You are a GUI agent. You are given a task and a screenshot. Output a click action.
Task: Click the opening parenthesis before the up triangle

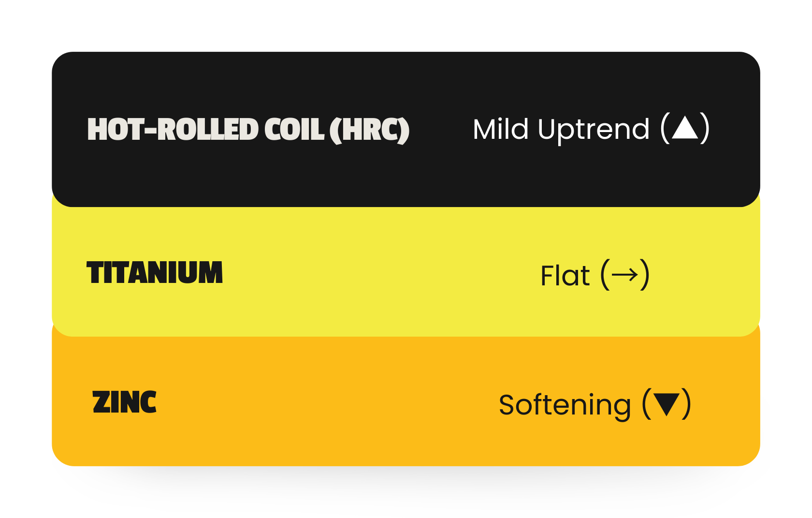pyautogui.click(x=666, y=129)
